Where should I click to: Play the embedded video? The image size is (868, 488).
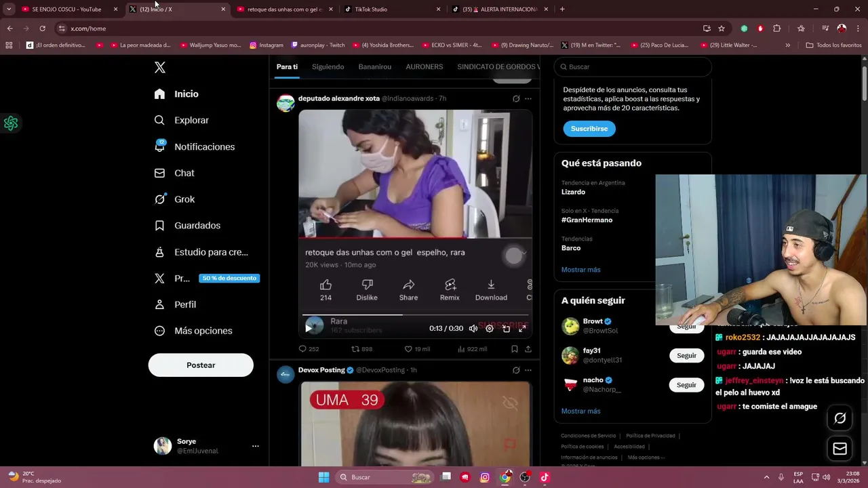[x=309, y=328]
